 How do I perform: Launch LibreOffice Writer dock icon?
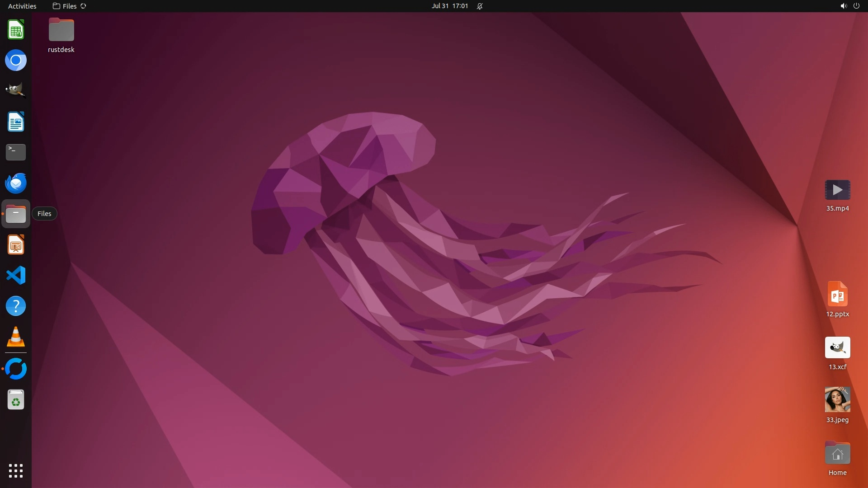[x=16, y=122]
